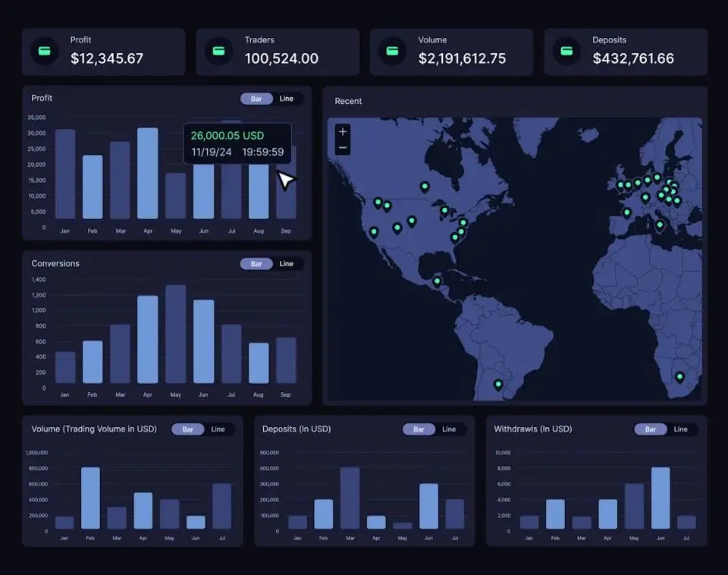Click the Conversions chart title
728x575 pixels.
[x=55, y=263]
